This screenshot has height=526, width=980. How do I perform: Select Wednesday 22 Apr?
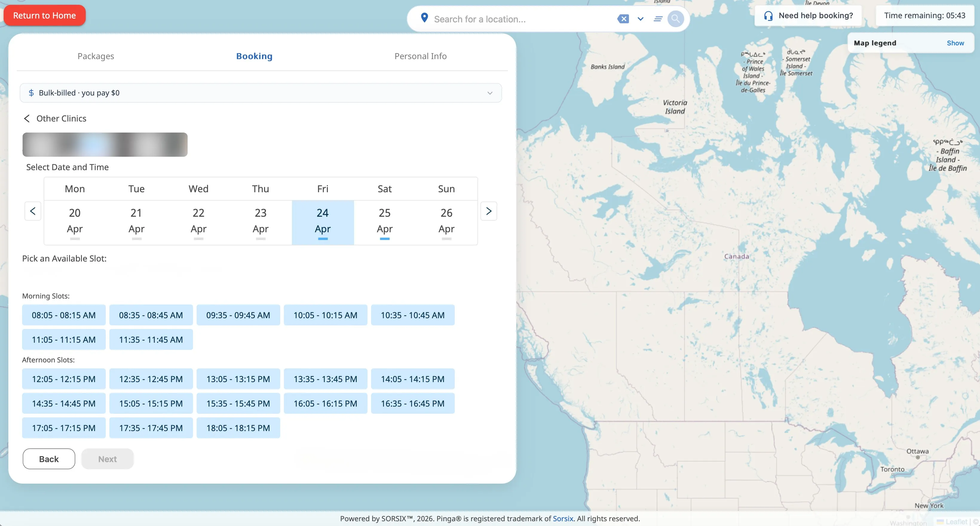pos(199,222)
